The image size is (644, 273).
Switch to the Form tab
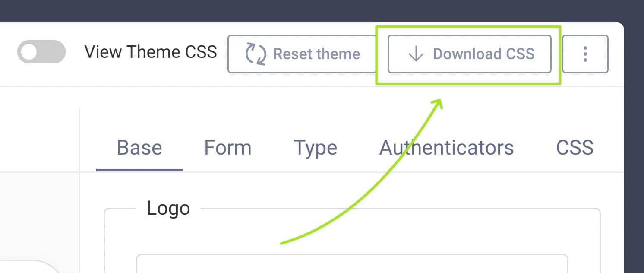(x=228, y=148)
